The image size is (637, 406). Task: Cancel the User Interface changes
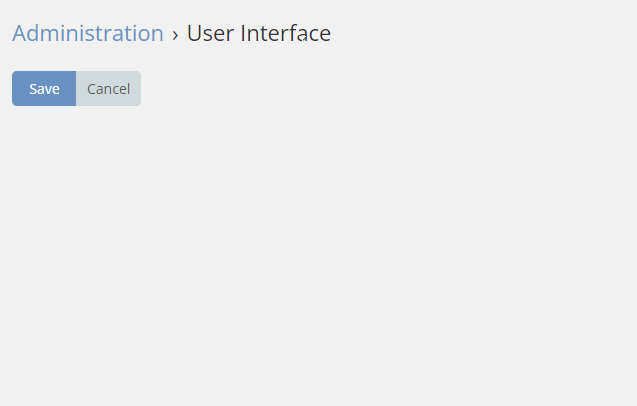(108, 88)
